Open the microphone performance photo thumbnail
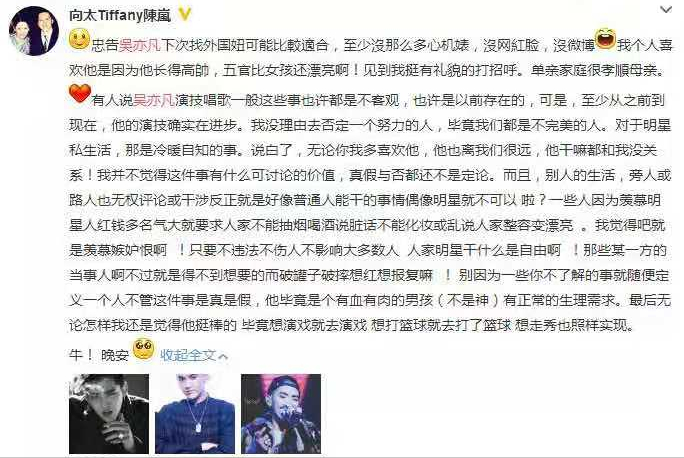Image resolution: width=684 pixels, height=458 pixels. click(281, 414)
